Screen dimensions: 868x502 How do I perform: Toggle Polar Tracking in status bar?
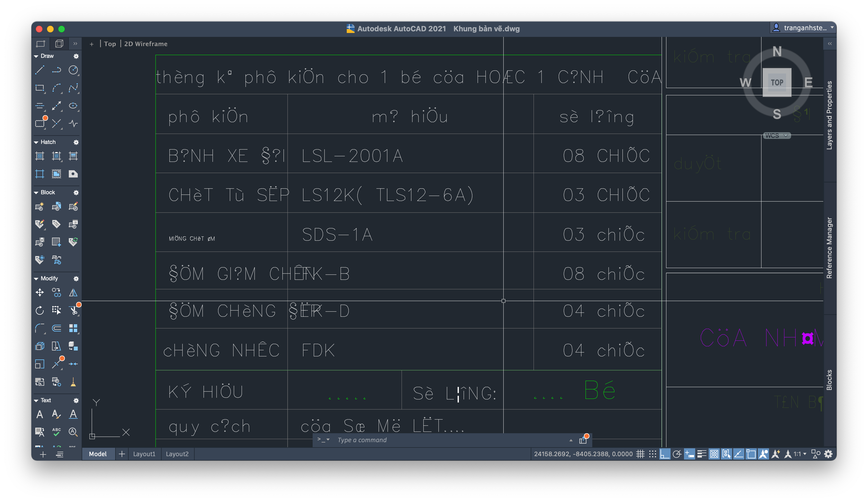click(x=677, y=454)
